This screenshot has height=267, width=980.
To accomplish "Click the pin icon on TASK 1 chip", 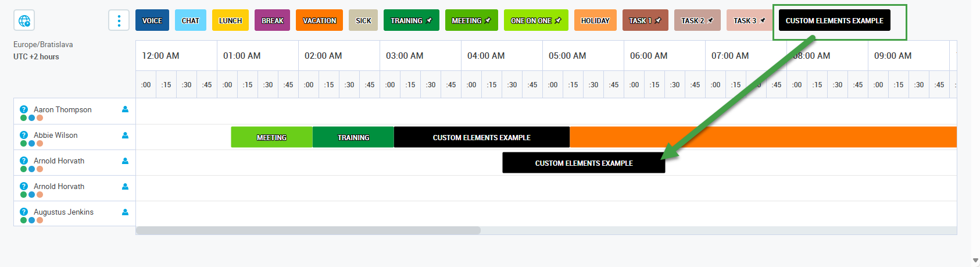I will coord(658,20).
